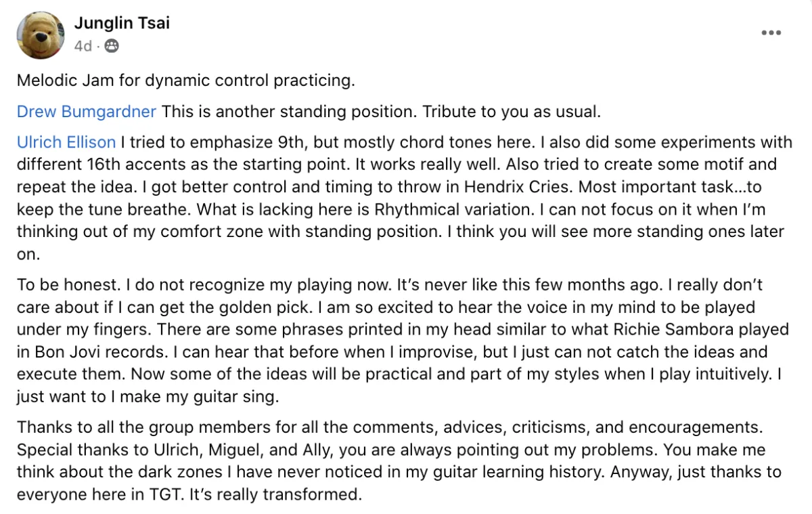Open the tagged Drew Bumgardner profile

87,111
